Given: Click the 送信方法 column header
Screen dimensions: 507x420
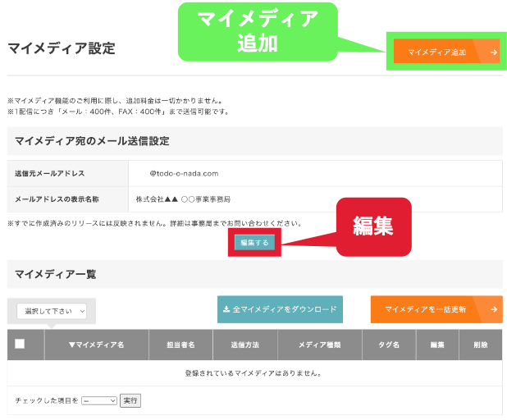Looking at the screenshot, I should [244, 345].
